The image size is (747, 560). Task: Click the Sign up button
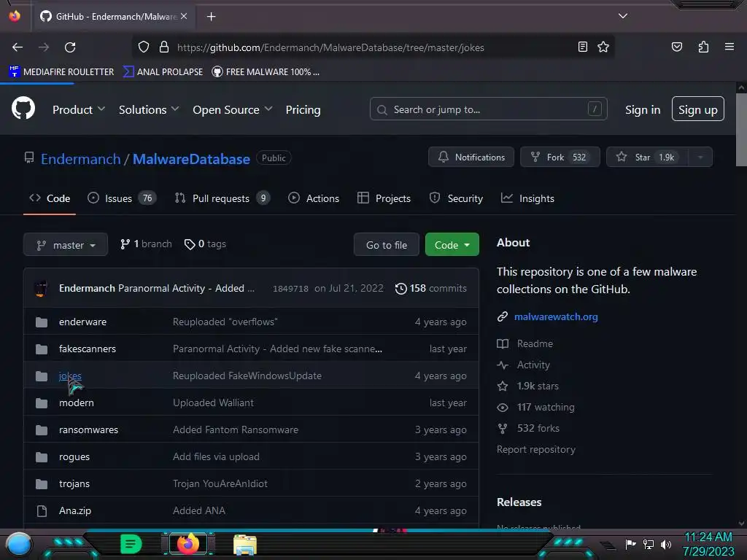tap(698, 109)
